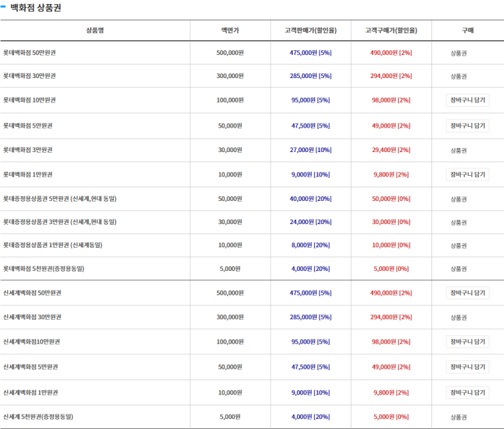Select the 롯데백화점 3만원권 product name
Image resolution: width=504 pixels, height=429 pixels.
(x=28, y=150)
